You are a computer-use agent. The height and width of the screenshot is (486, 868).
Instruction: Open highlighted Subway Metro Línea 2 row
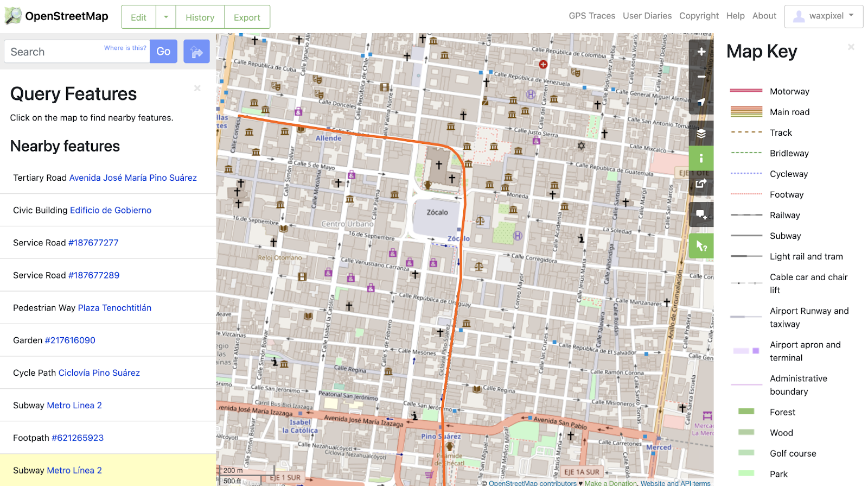108,470
